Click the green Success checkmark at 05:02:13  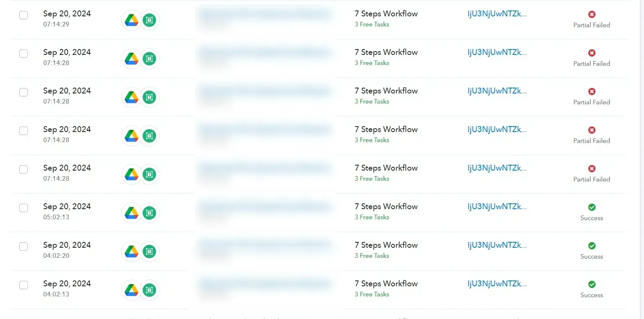pyautogui.click(x=592, y=207)
